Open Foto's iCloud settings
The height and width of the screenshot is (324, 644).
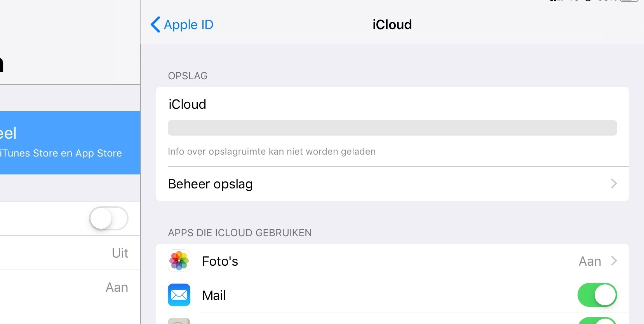click(392, 261)
